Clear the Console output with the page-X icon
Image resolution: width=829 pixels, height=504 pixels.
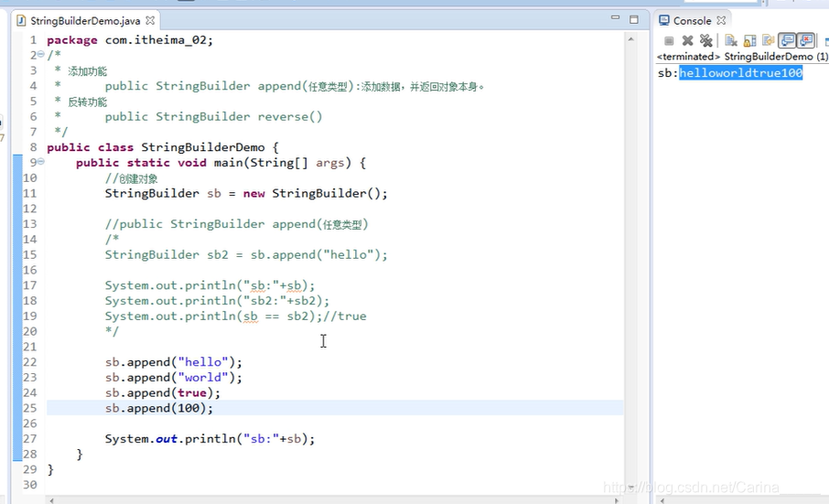[731, 40]
